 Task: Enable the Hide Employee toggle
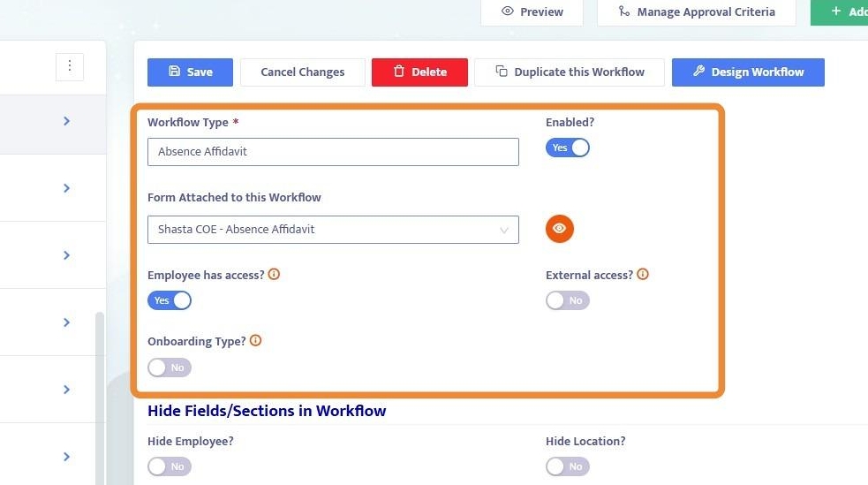(170, 466)
